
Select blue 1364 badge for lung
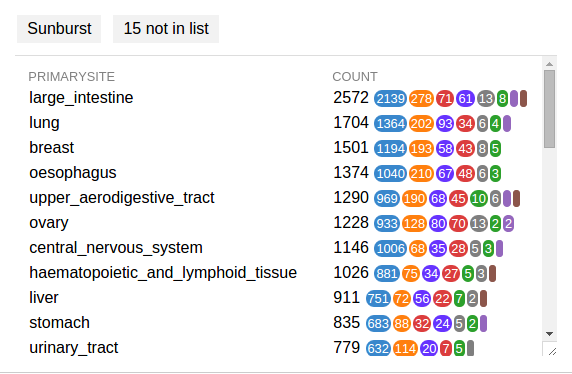(390, 124)
